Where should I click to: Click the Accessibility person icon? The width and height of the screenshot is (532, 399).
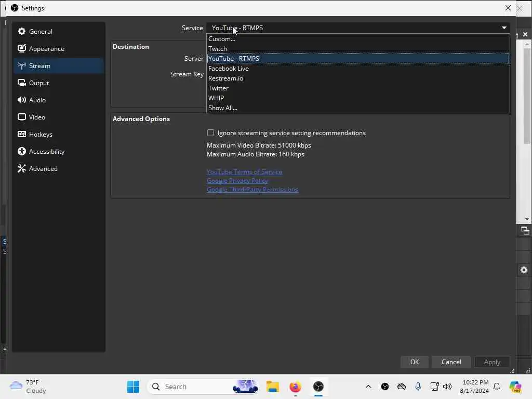pyautogui.click(x=22, y=151)
